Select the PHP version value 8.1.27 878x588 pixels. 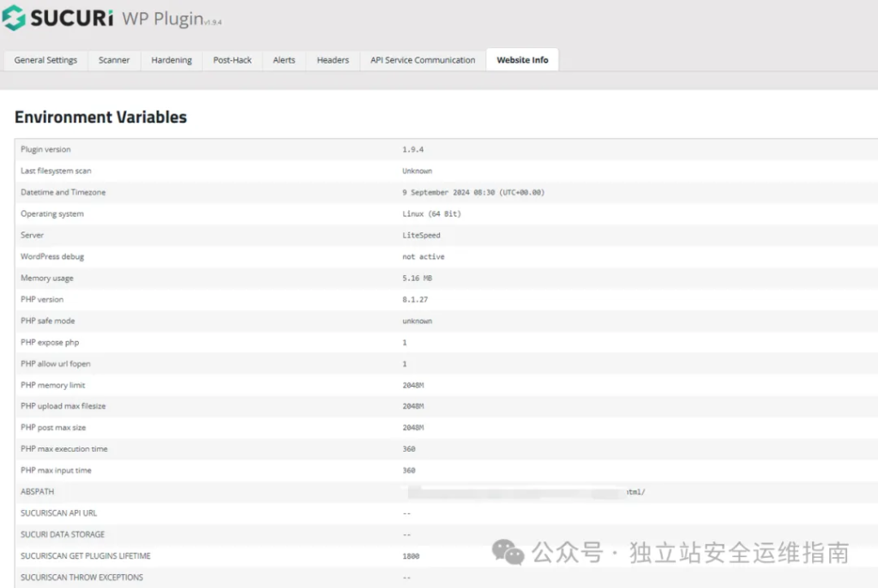pyautogui.click(x=415, y=300)
